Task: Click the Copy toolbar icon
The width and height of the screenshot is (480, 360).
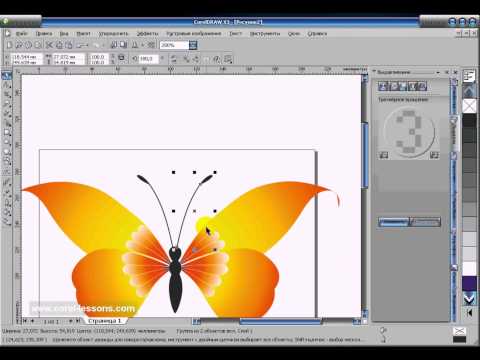Action: click(59, 45)
